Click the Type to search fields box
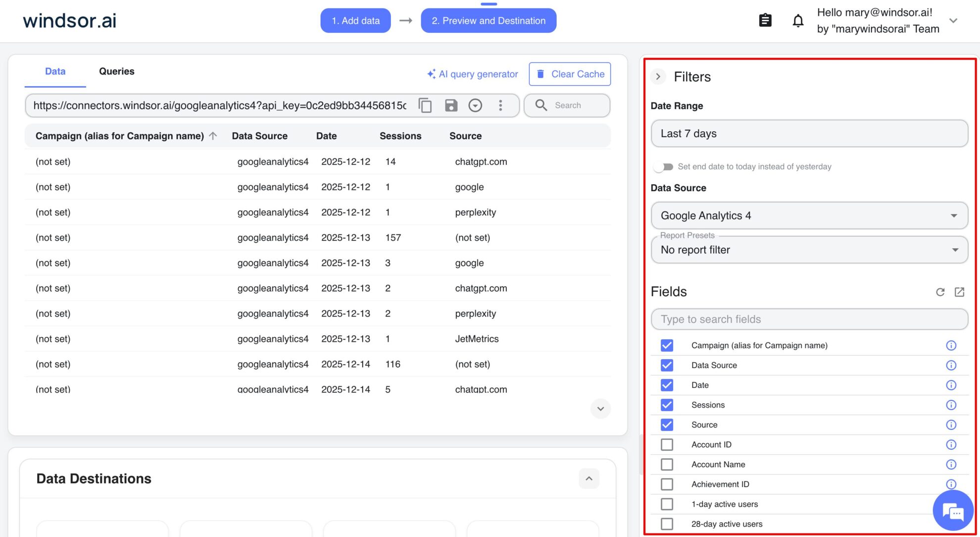 point(809,320)
